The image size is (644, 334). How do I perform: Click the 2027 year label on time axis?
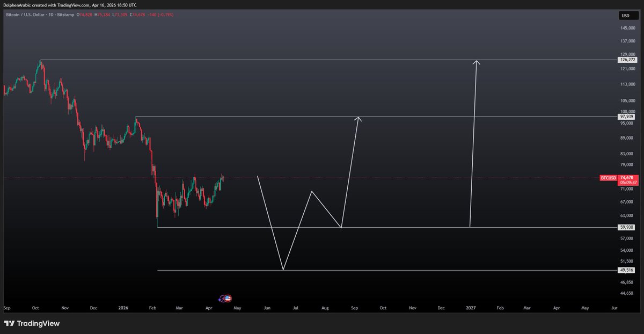471,308
